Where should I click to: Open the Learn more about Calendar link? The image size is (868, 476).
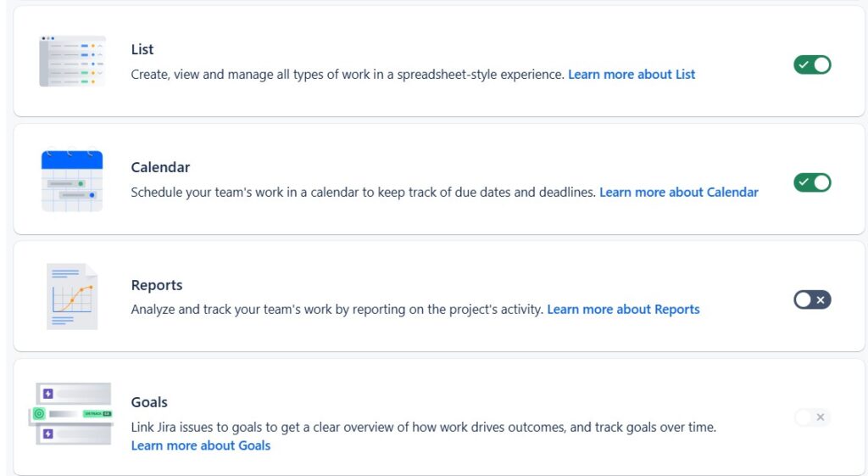678,193
